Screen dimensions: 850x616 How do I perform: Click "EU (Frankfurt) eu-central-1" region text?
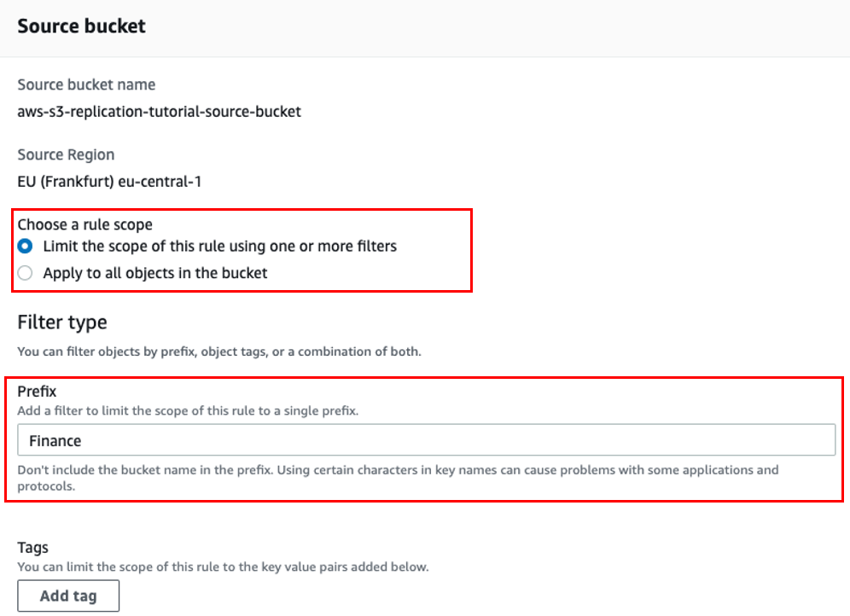click(x=108, y=181)
